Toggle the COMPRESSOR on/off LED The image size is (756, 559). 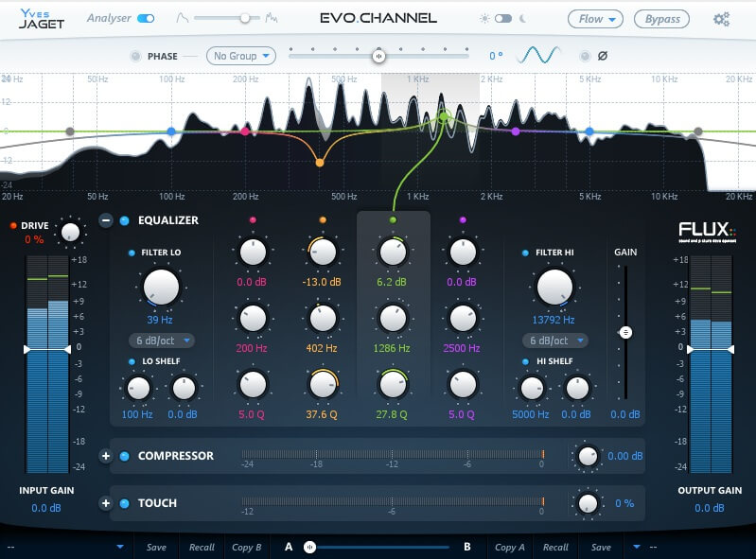124,456
